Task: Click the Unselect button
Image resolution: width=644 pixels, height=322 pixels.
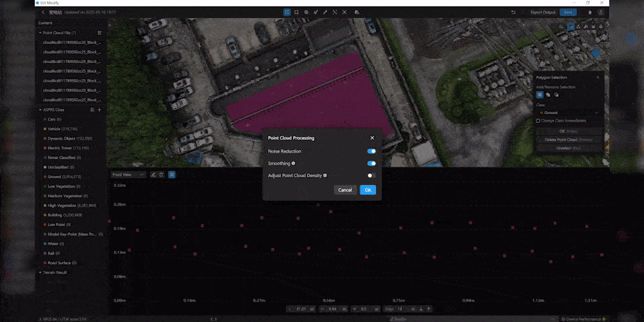Action: 569,148
